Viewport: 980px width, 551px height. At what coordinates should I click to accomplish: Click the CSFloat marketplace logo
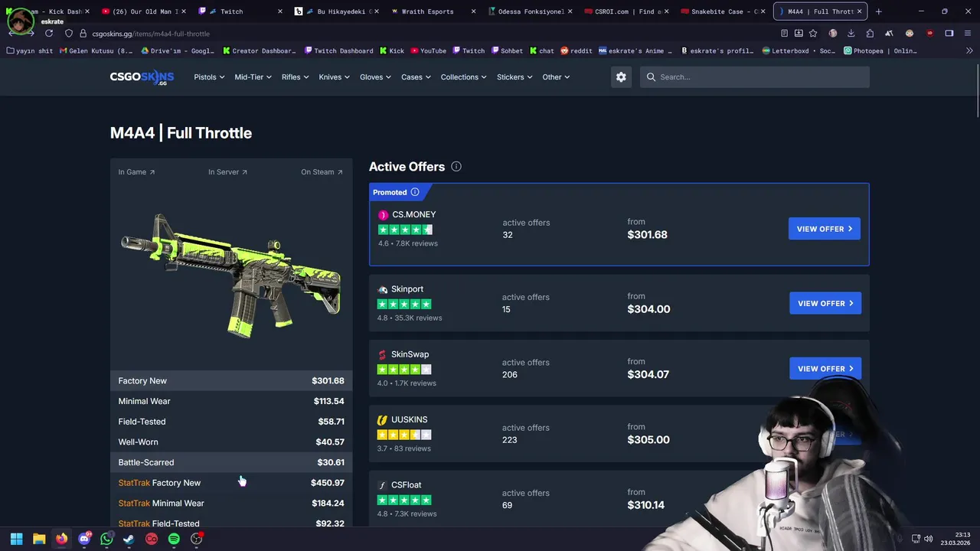point(382,485)
